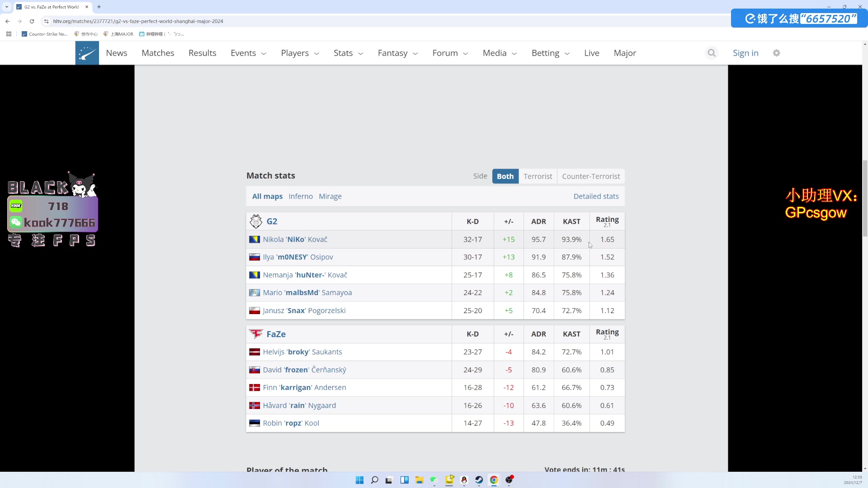The height and width of the screenshot is (488, 868).
Task: Open Robin 'ropz' Kool player page
Action: tap(291, 423)
